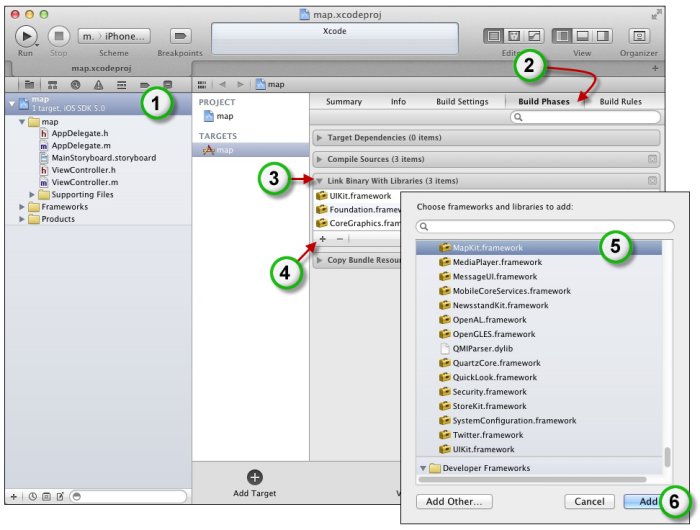Expand the Frameworks group

(21, 207)
